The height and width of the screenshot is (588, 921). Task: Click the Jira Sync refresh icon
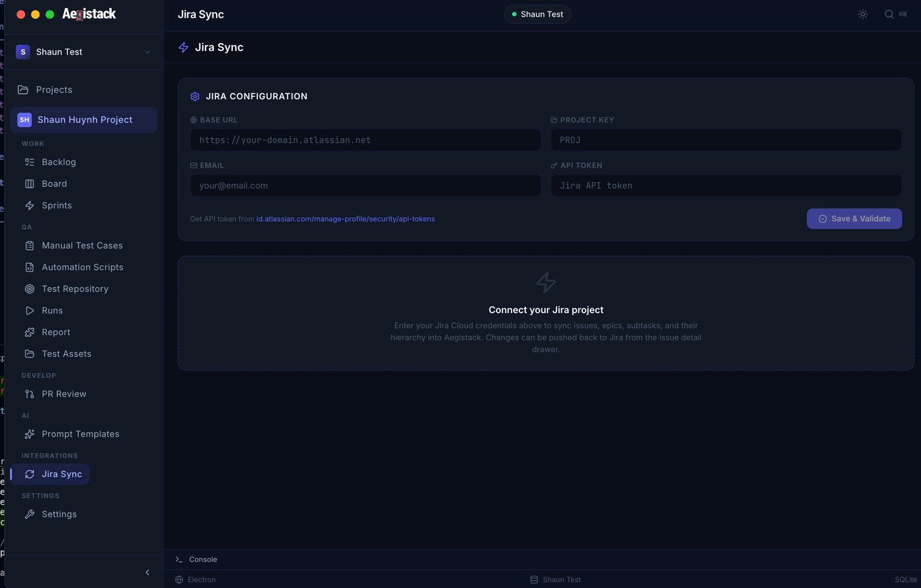(x=30, y=474)
